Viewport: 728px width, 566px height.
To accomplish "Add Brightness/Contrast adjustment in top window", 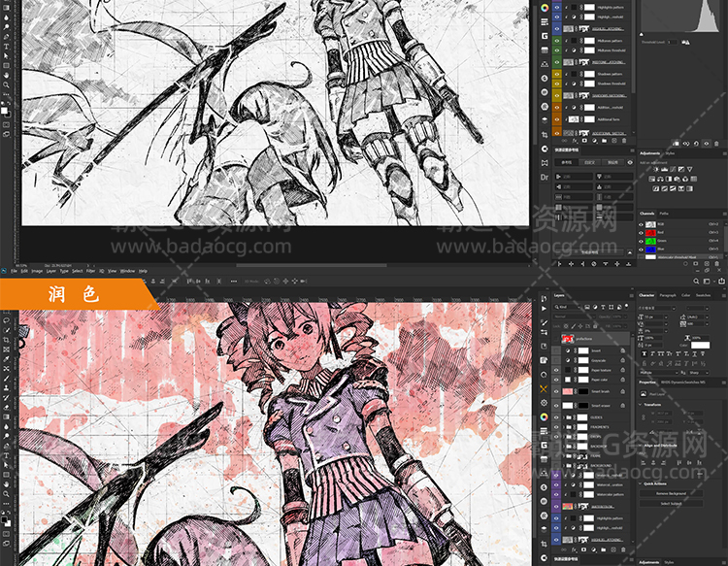I will tap(656, 169).
